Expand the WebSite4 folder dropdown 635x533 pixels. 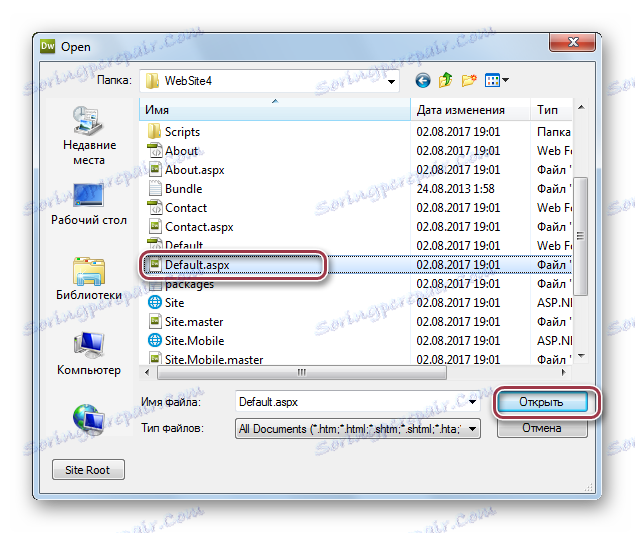[391, 81]
